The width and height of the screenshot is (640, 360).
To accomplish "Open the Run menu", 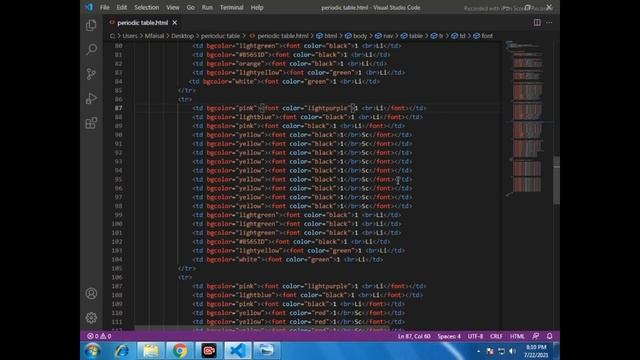I will pyautogui.click(x=207, y=7).
